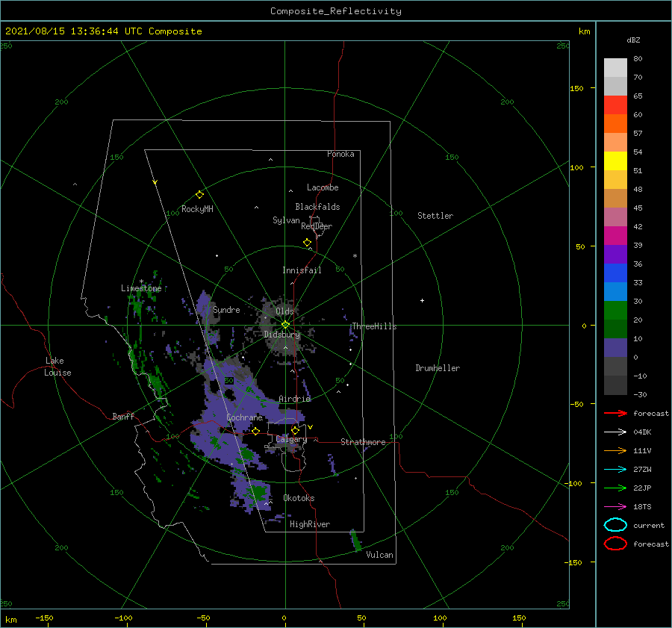
Task: Click the Airdrie city label
Action: pyautogui.click(x=294, y=399)
